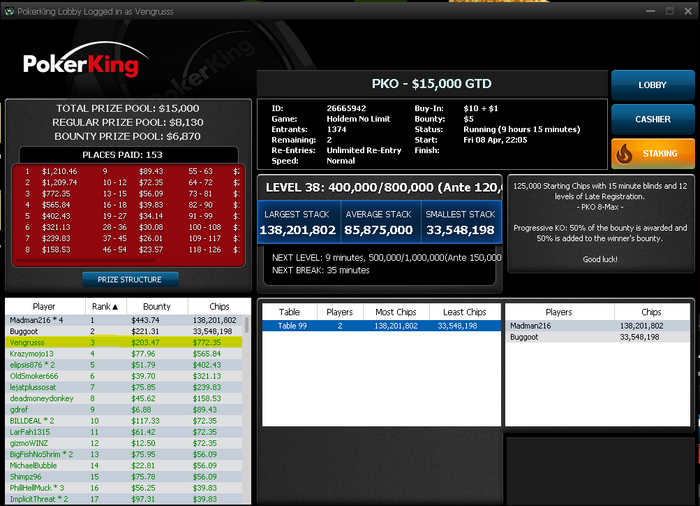Click 1st place payout $1,210.46
This screenshot has height=506, width=700.
pos(59,171)
